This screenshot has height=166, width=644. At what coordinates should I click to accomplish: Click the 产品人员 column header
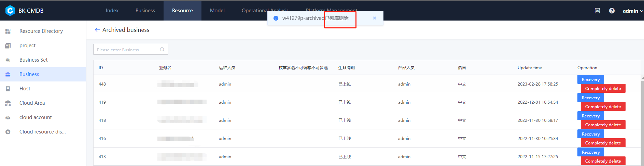pyautogui.click(x=406, y=68)
